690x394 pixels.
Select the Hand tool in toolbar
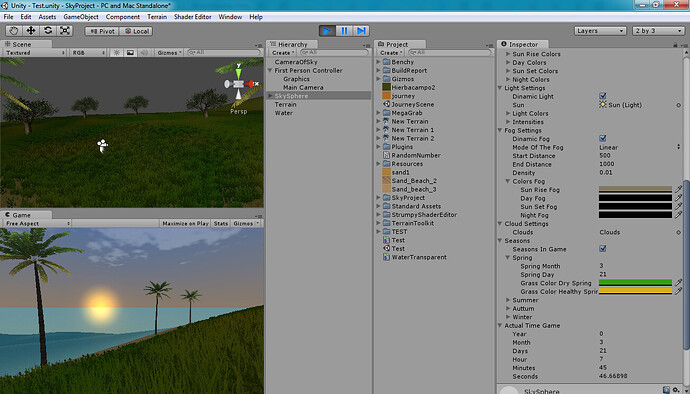(14, 31)
